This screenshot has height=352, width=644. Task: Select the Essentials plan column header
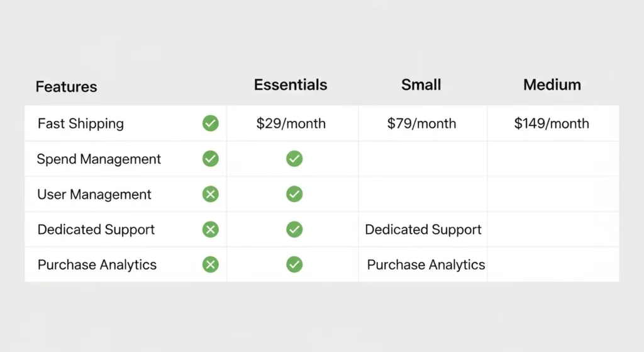click(291, 85)
